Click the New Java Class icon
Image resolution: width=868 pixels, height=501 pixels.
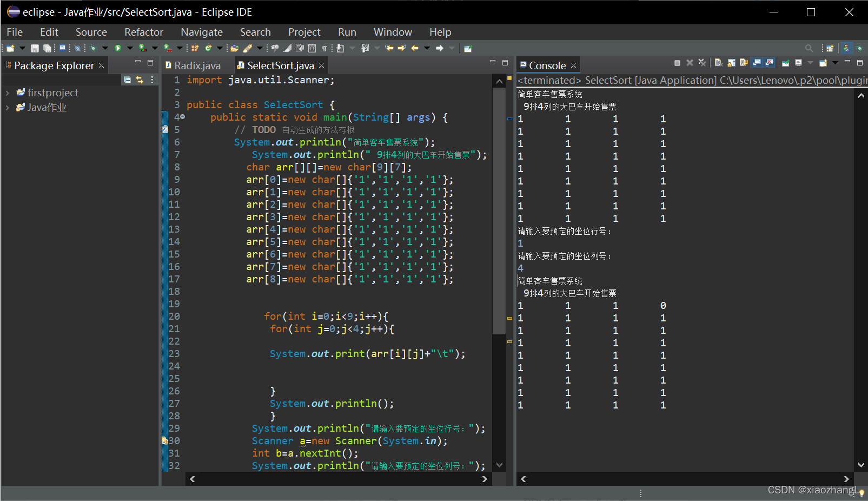(x=208, y=48)
